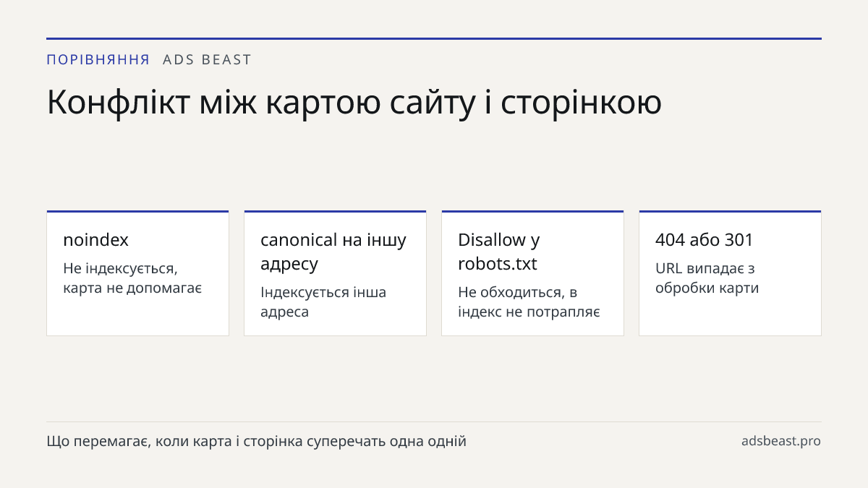Select the '404 або 301' card title
Screen dimensions: 868x488
tap(705, 240)
